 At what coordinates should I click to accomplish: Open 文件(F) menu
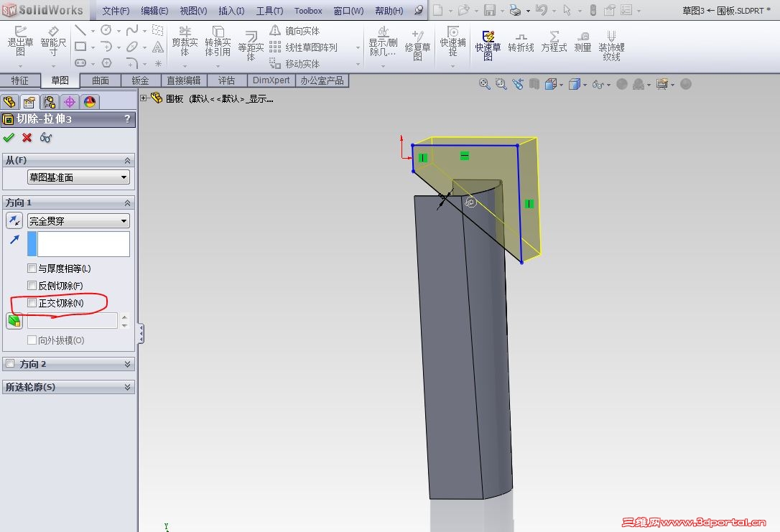point(116,11)
